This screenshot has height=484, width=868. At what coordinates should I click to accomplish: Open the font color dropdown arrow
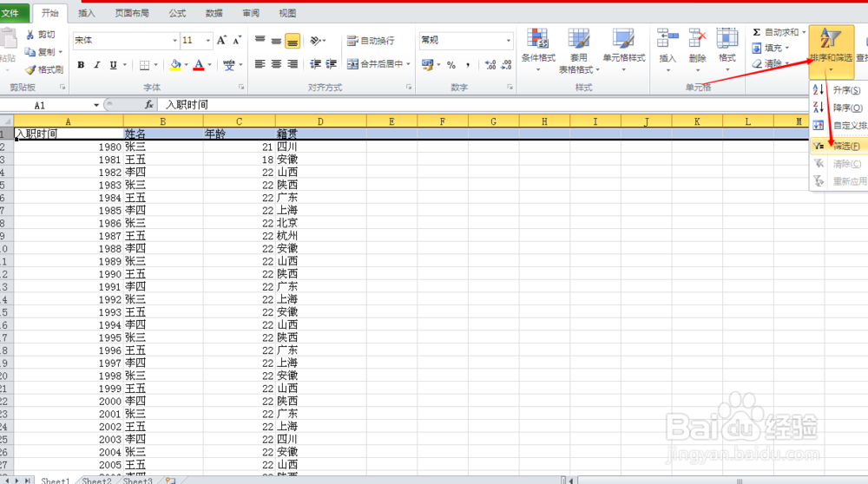pyautogui.click(x=209, y=65)
